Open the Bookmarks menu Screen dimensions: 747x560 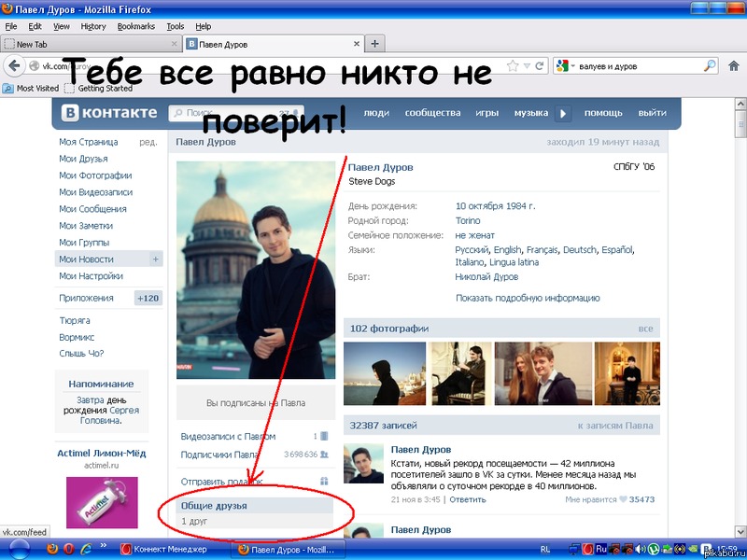[137, 26]
